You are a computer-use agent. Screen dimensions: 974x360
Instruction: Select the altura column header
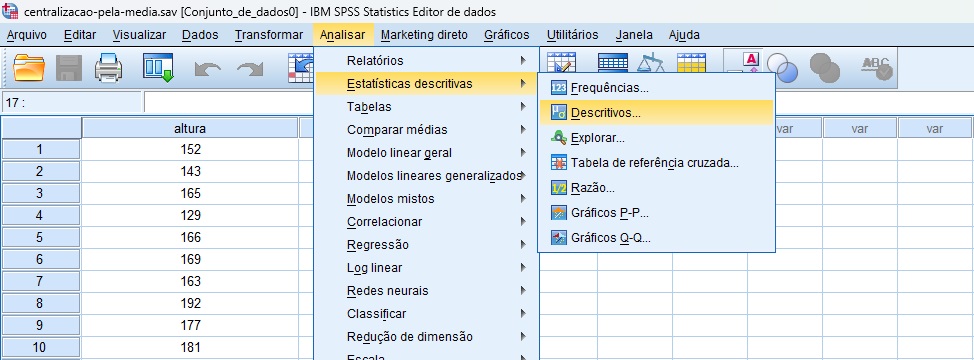click(190, 128)
